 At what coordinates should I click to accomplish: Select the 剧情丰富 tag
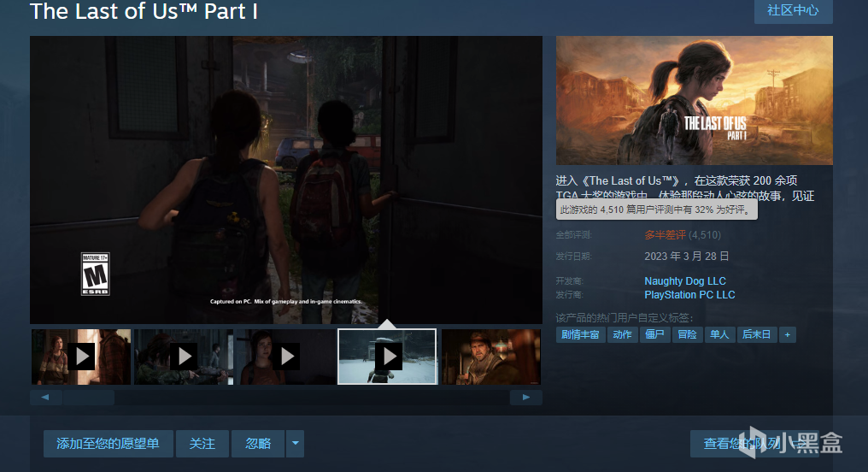click(x=580, y=334)
